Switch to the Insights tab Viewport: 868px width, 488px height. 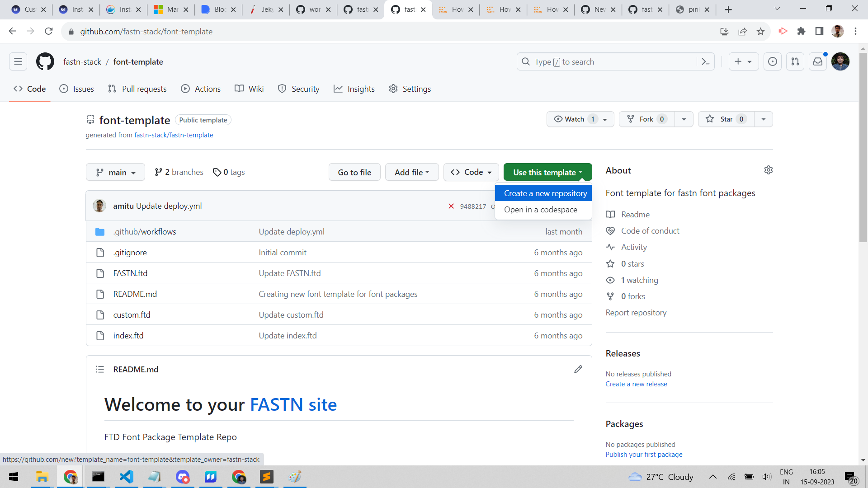[x=354, y=89]
